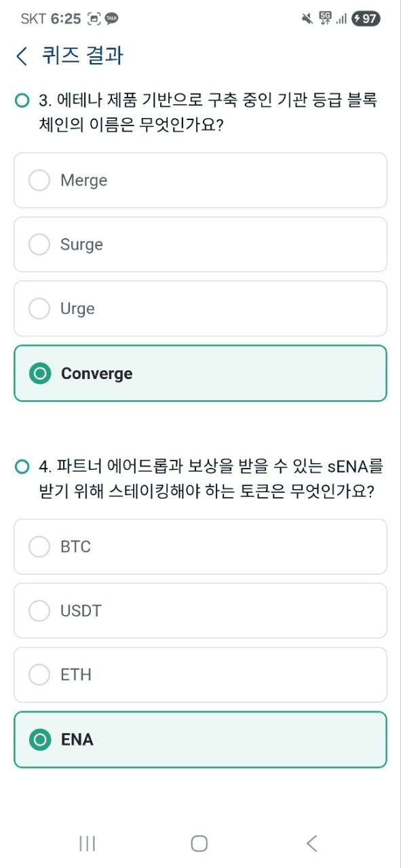Tap the muted sound icon in status bar
Image resolution: width=401 pixels, height=868 pixels.
[307, 19]
